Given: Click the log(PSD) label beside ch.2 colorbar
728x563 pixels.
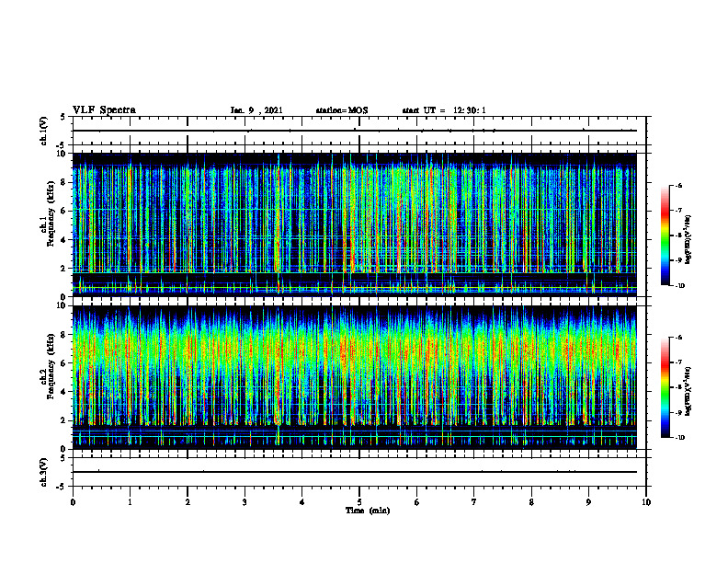Looking at the screenshot, I should (688, 391).
